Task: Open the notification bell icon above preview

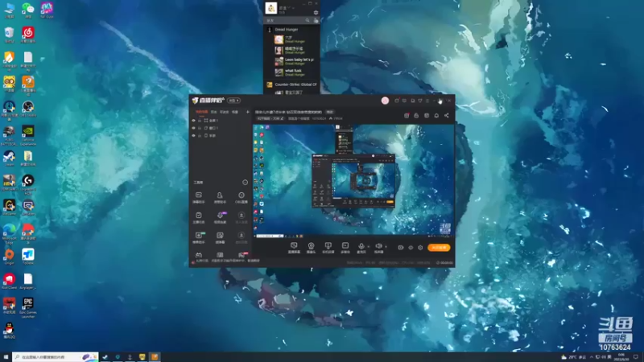Action: (436, 115)
